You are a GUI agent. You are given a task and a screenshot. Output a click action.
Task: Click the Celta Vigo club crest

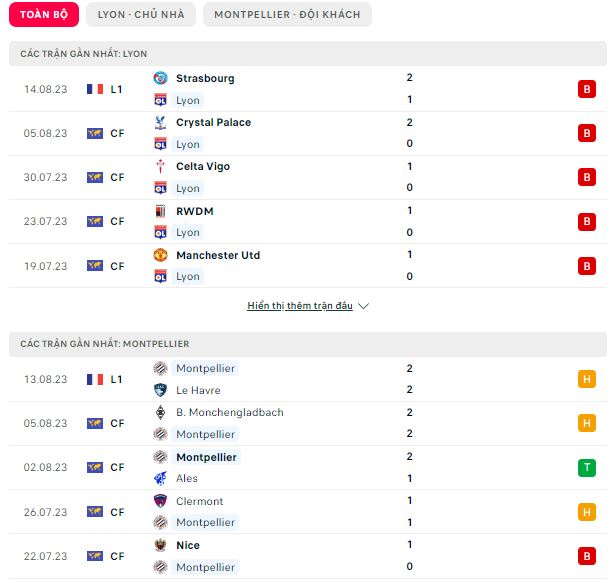click(160, 166)
